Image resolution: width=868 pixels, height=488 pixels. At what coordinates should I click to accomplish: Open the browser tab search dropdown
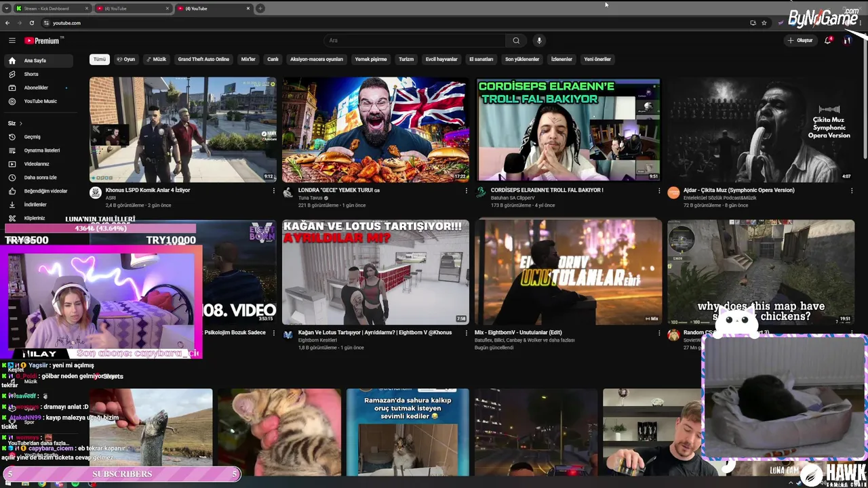[x=7, y=9]
